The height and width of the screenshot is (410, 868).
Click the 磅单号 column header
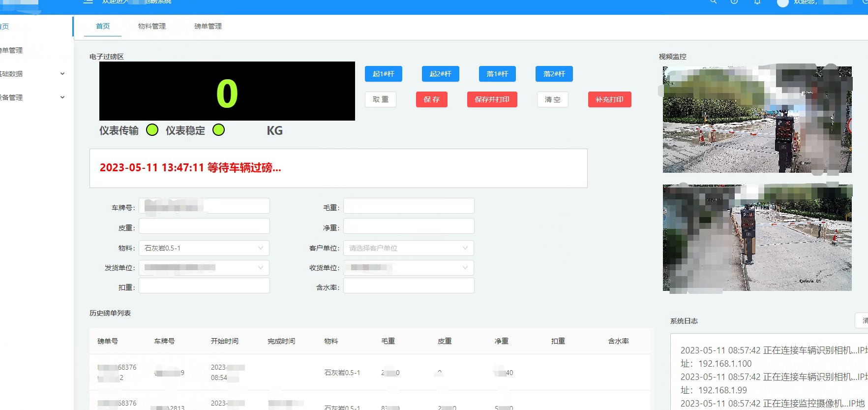pyautogui.click(x=108, y=341)
